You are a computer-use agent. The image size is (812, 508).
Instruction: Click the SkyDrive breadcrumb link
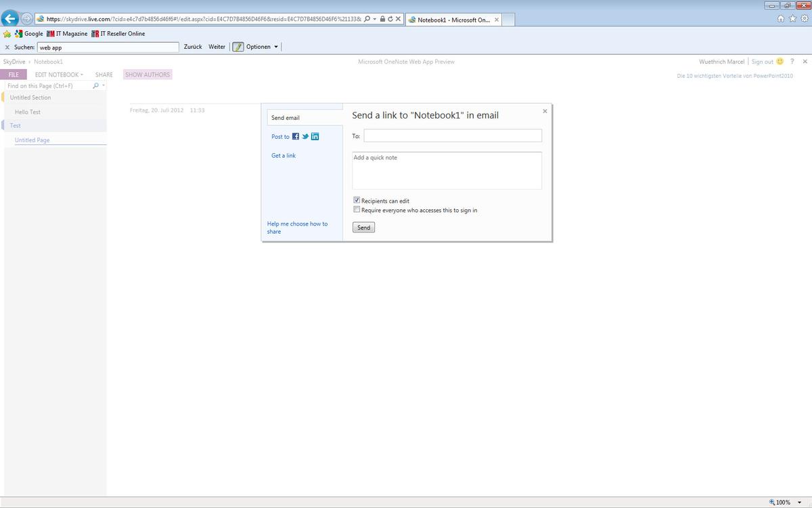[14, 62]
